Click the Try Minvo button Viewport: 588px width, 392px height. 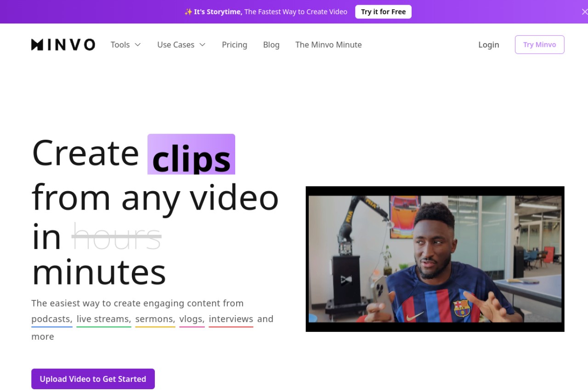tap(539, 45)
